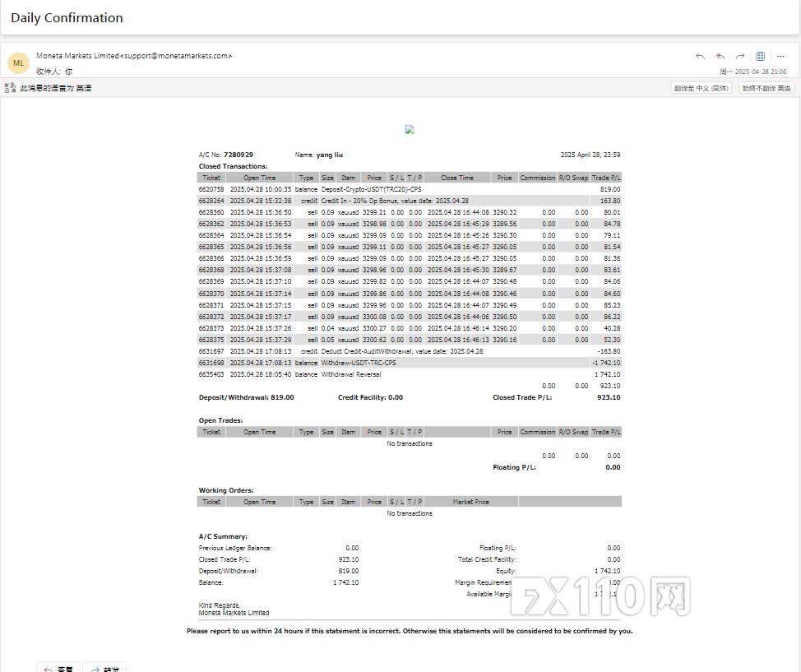Click the 此消息的语言为 英语 language notice

56,88
